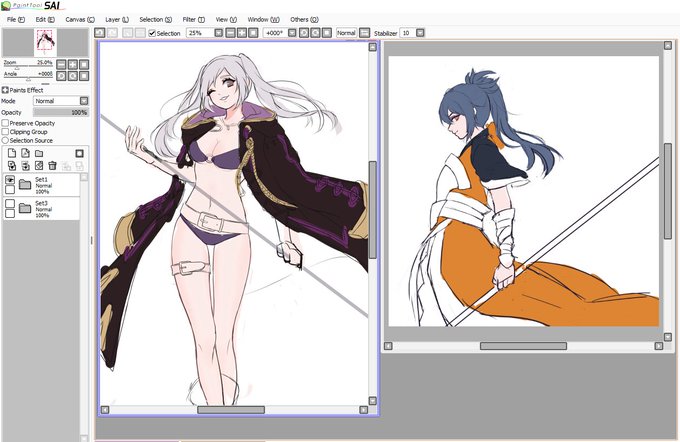Open the Set3 folder in layer list
The width and height of the screenshot is (680, 442).
tap(25, 209)
